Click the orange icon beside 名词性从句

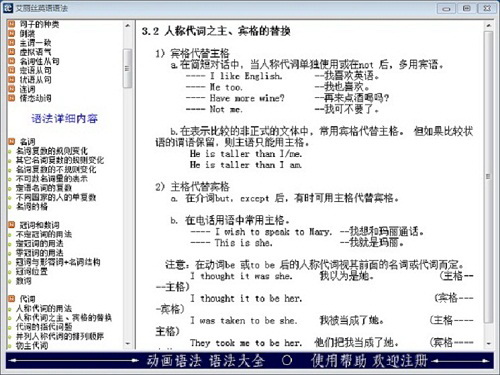tap(12, 61)
